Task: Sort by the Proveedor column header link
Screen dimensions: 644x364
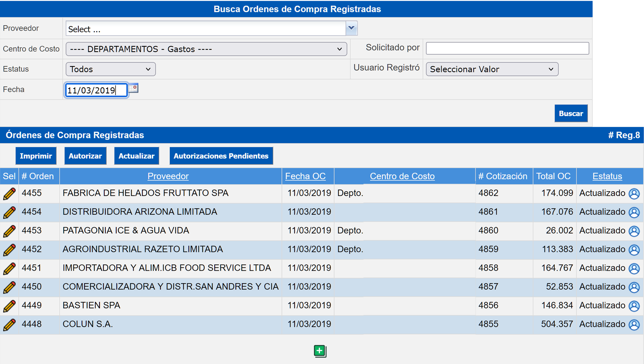Action: tap(168, 176)
